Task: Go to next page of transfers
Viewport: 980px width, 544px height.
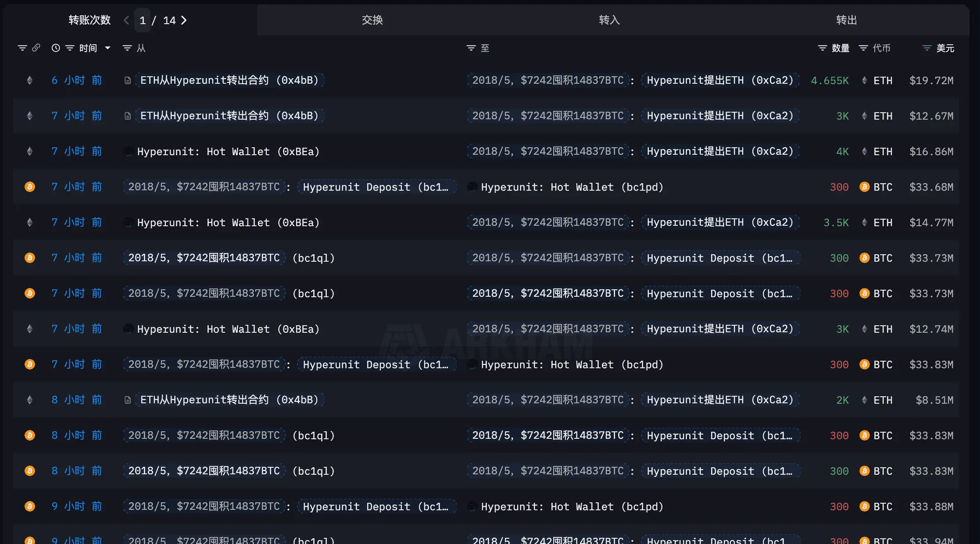Action: point(184,20)
